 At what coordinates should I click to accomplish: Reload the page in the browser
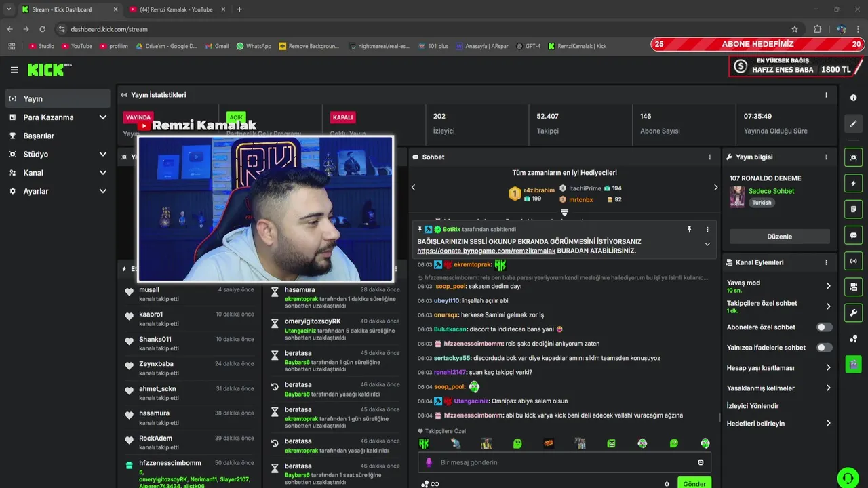coord(42,29)
